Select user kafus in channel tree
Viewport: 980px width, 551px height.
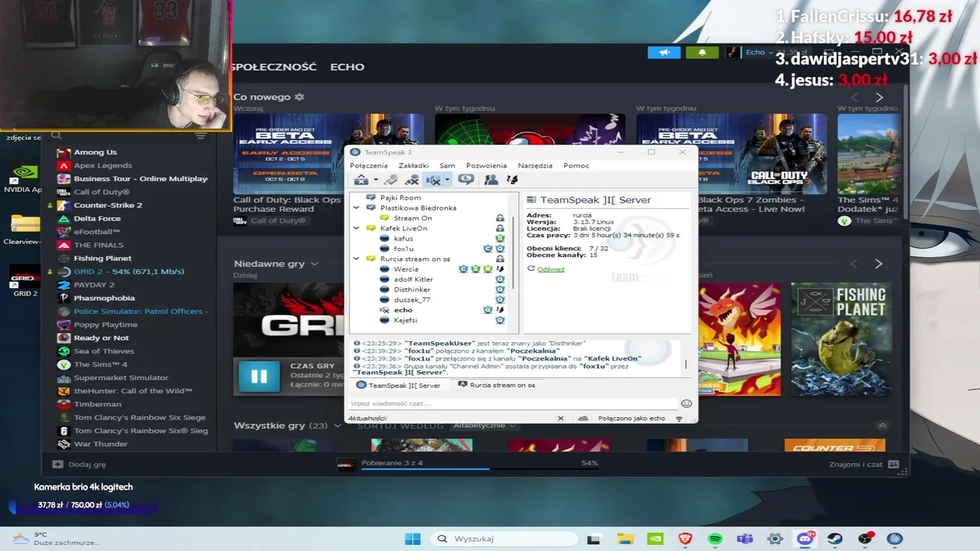click(403, 239)
